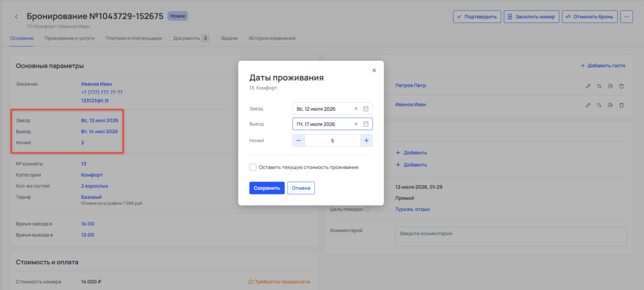Click the Заселить номер button
Viewport: 644px width, 290px height.
coord(531,17)
